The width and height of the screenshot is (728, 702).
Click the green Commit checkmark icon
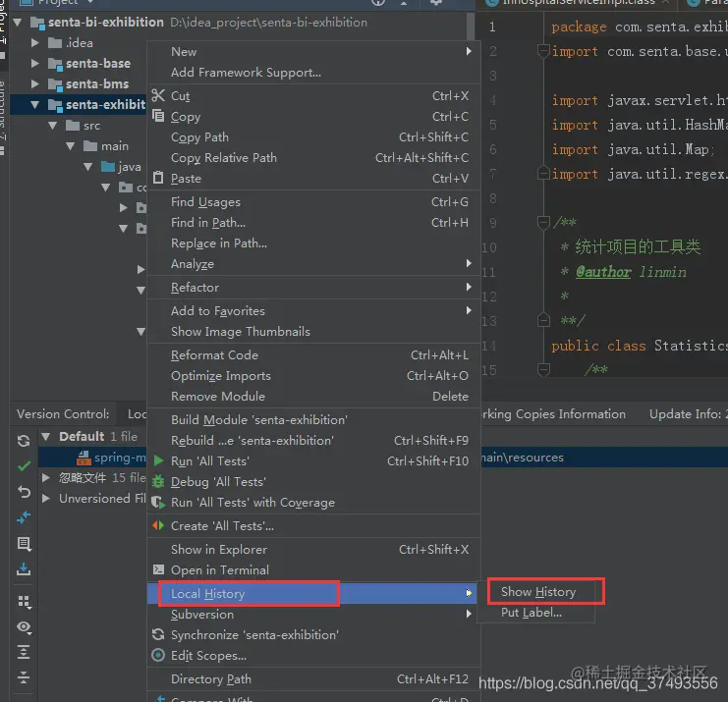pos(24,465)
